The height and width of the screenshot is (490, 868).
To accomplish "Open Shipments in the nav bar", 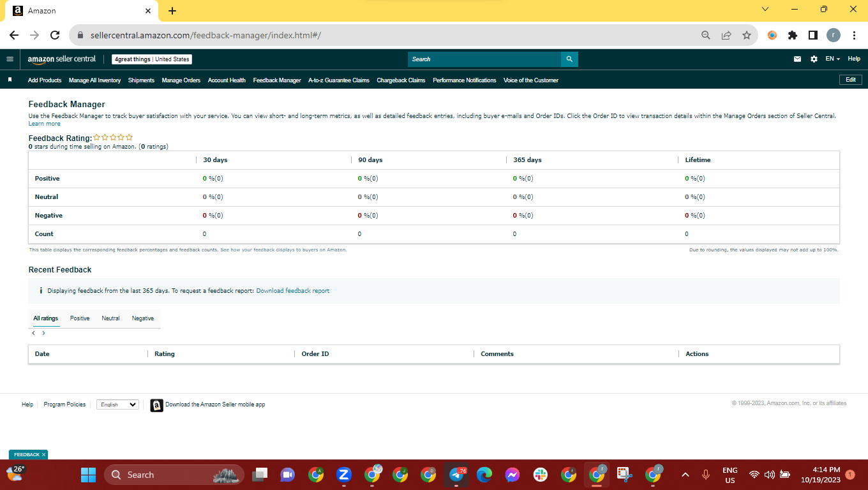I will (141, 80).
